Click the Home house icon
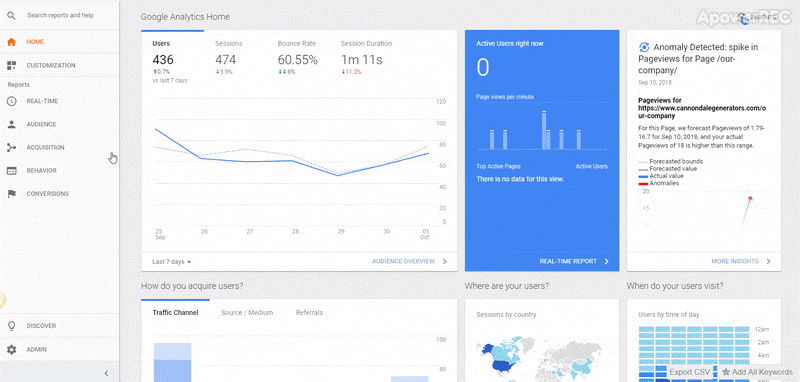800x382 pixels. click(x=11, y=42)
